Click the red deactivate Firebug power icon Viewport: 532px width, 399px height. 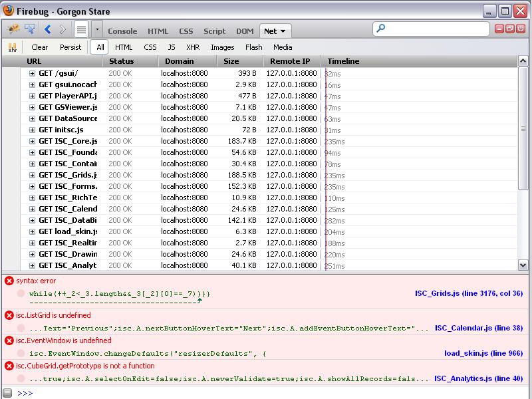tap(521, 29)
